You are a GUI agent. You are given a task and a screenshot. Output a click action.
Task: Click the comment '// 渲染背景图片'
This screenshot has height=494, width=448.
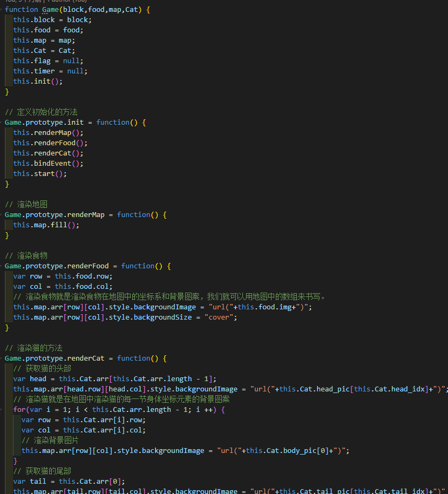(50, 441)
